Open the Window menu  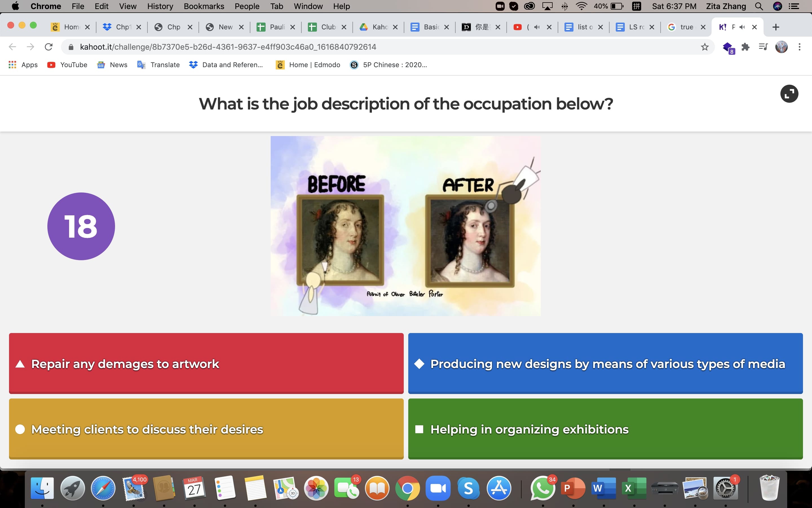point(308,6)
